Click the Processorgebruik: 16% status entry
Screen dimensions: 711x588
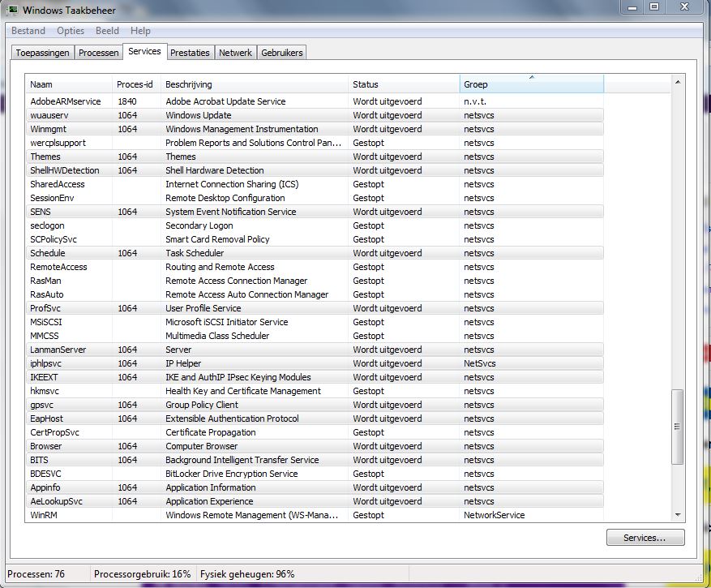point(143,574)
